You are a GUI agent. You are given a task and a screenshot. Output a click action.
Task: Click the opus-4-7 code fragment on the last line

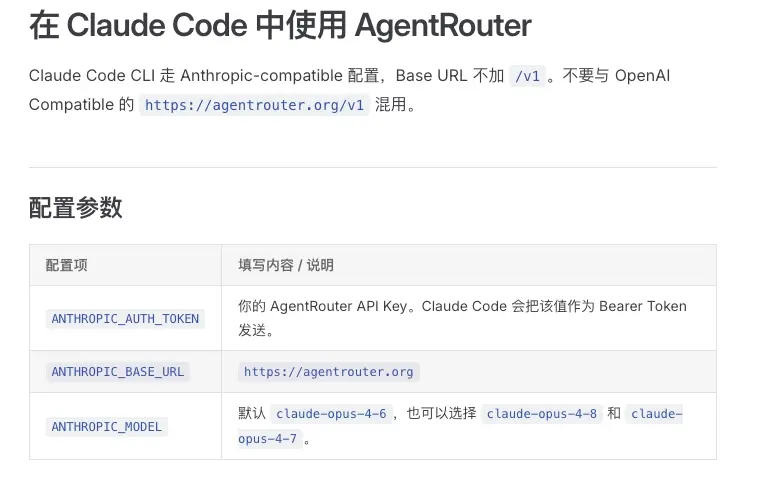click(x=267, y=439)
